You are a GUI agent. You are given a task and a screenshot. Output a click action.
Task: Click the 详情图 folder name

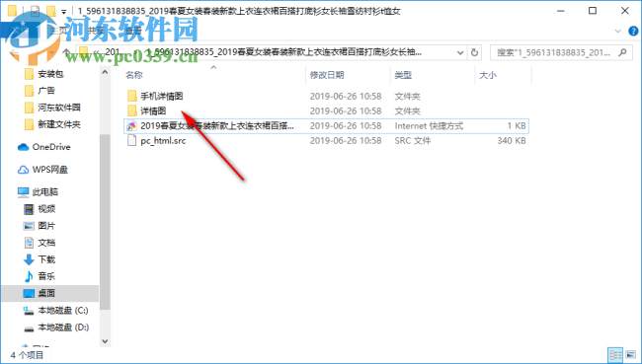click(x=153, y=110)
